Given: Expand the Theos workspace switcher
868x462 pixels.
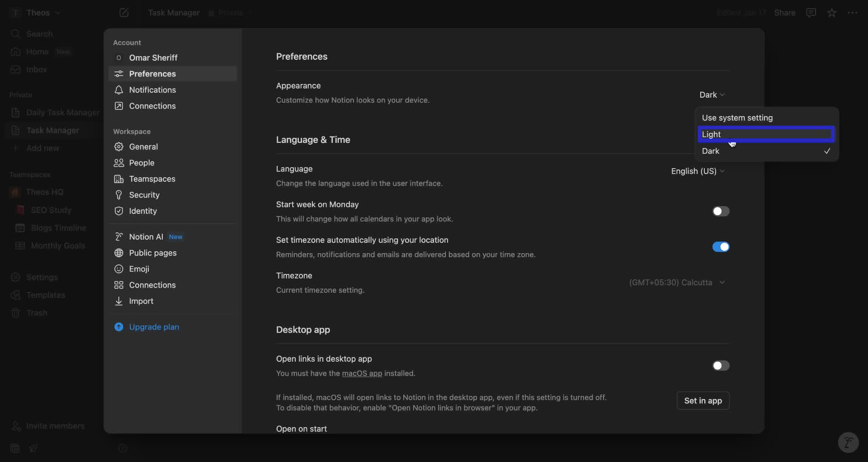Looking at the screenshot, I should (57, 12).
